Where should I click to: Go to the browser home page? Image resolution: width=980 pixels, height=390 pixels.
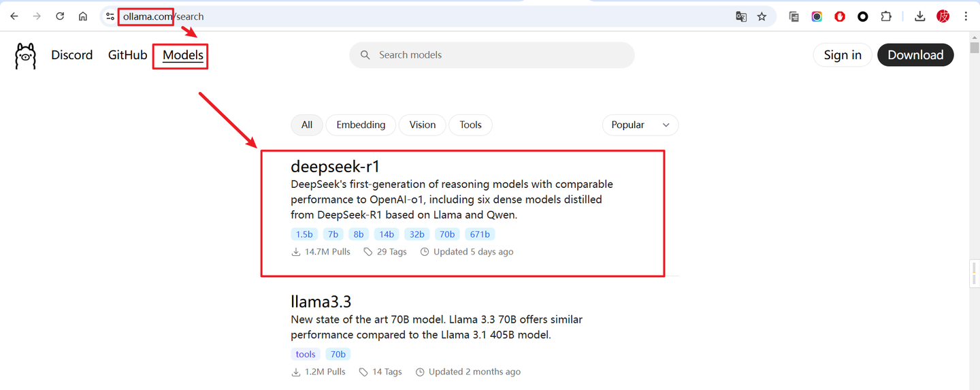tap(82, 16)
